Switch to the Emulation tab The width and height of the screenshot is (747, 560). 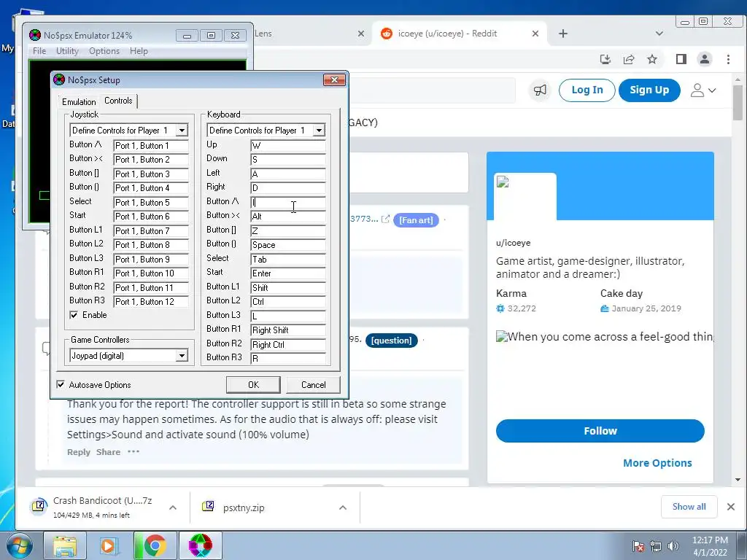point(79,101)
